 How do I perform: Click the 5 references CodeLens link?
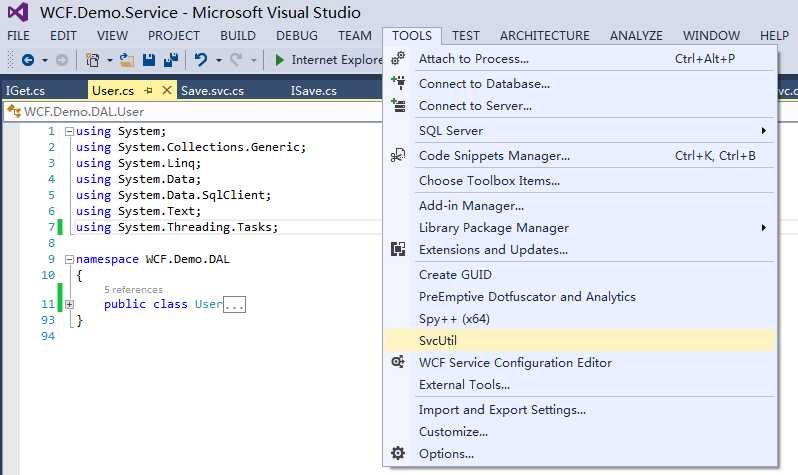[133, 289]
